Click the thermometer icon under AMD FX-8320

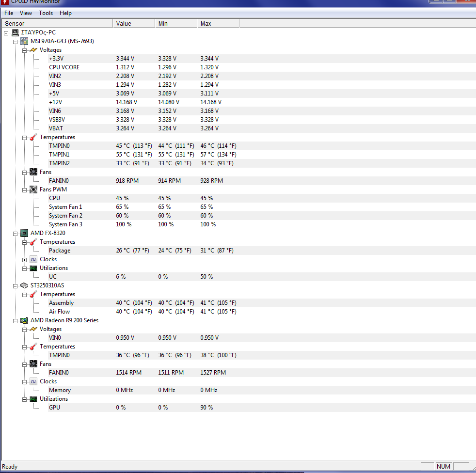33,242
